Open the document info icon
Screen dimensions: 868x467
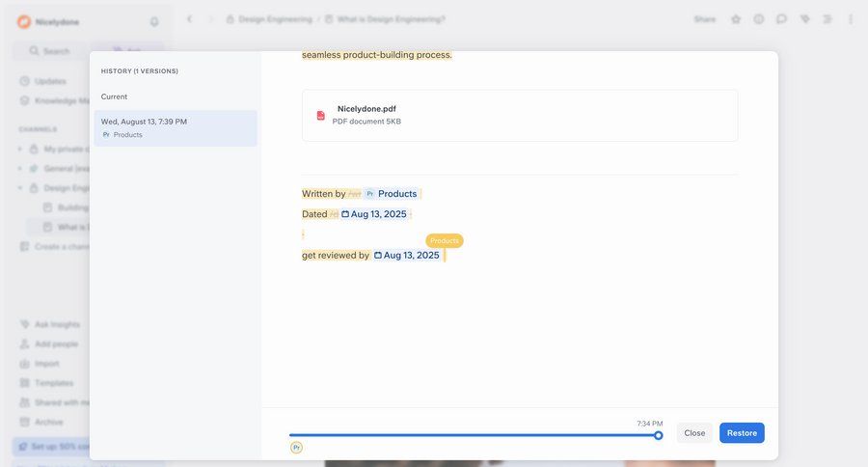click(759, 19)
